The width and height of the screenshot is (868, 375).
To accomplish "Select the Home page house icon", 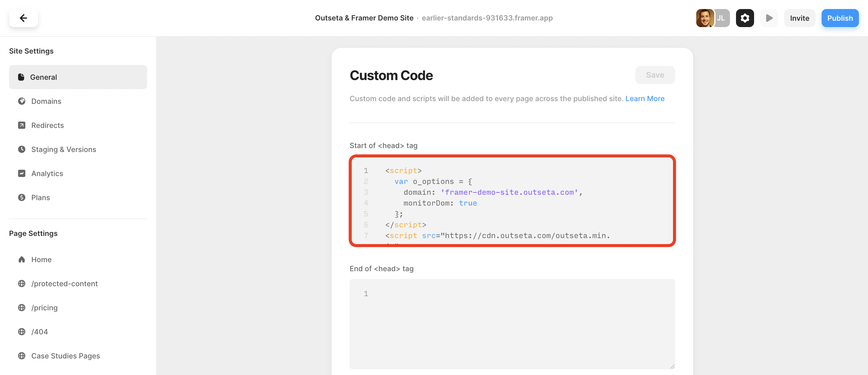I will [x=22, y=259].
